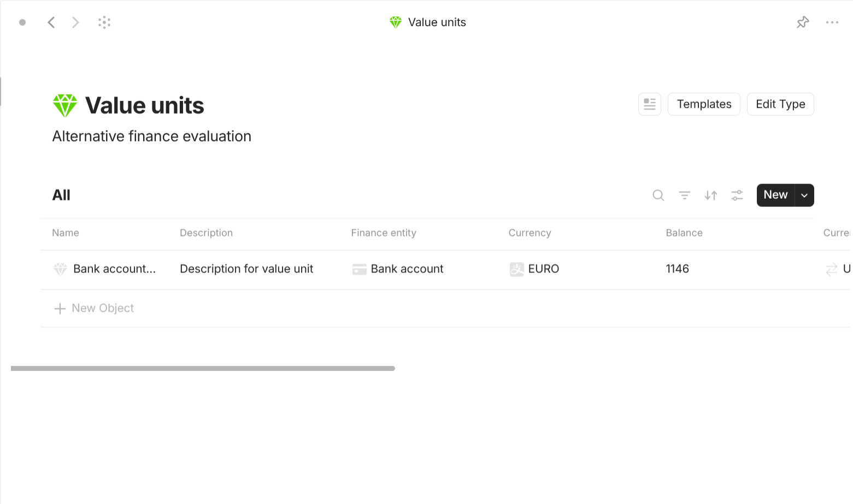This screenshot has width=853, height=504.
Task: Expand the New button dropdown chevron
Action: [804, 195]
